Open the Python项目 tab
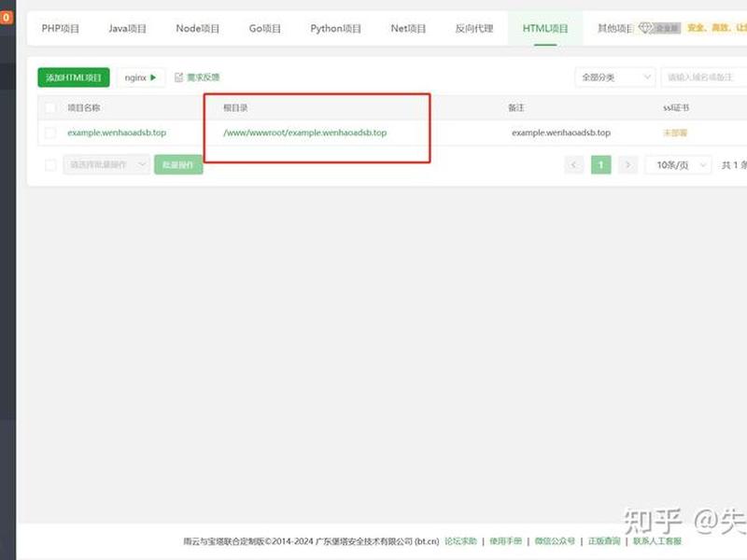The height and width of the screenshot is (560, 747). (x=335, y=29)
